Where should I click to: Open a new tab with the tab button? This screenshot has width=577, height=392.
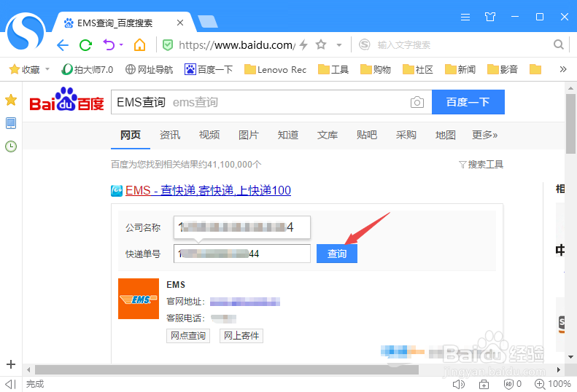[x=208, y=22]
